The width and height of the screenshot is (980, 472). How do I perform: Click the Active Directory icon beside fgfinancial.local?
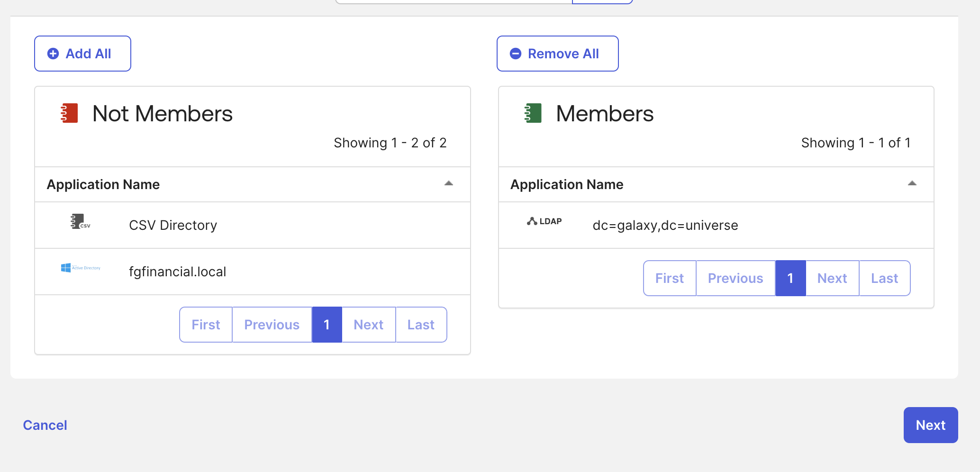coord(81,268)
